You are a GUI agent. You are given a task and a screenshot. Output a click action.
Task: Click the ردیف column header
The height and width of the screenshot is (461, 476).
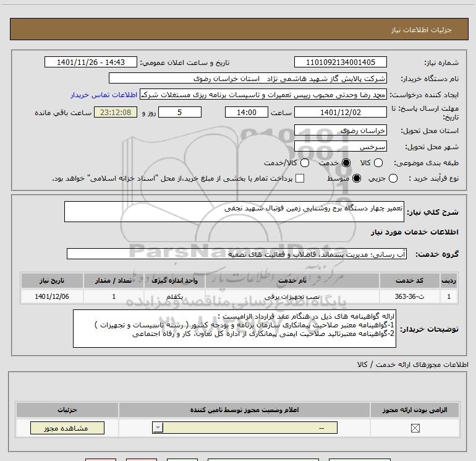(449, 280)
